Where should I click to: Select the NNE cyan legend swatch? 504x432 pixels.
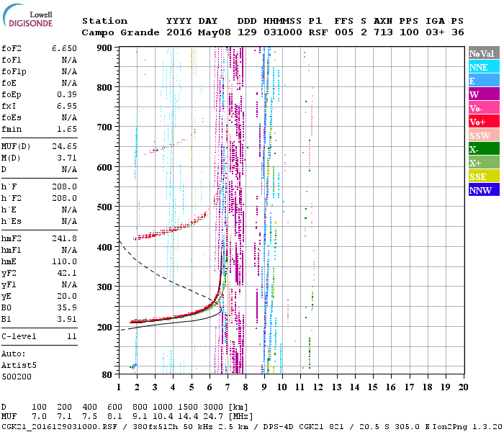[484, 67]
